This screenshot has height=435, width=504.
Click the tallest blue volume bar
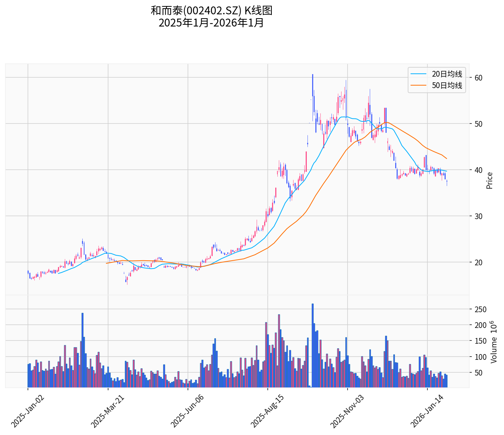point(312,345)
